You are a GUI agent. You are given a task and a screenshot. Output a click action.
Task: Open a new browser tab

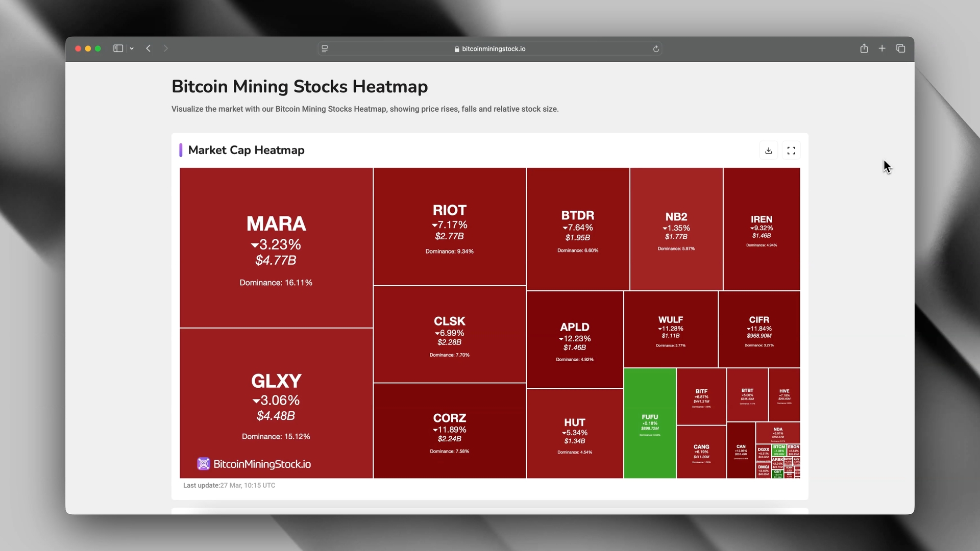click(x=882, y=48)
